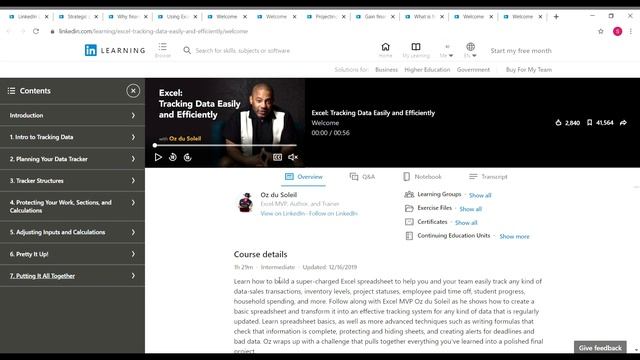Click Follow on LinkedIn link
This screenshot has width=640, height=360.
coord(333,213)
